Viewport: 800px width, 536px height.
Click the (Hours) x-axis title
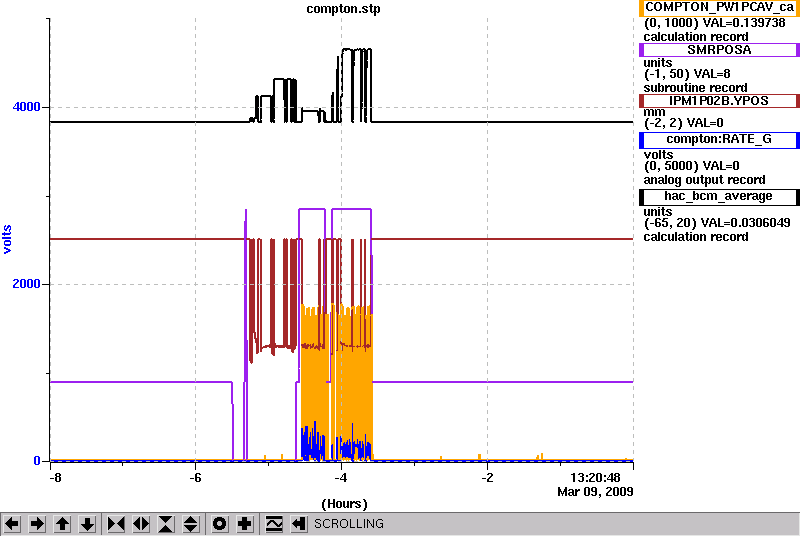coord(344,504)
